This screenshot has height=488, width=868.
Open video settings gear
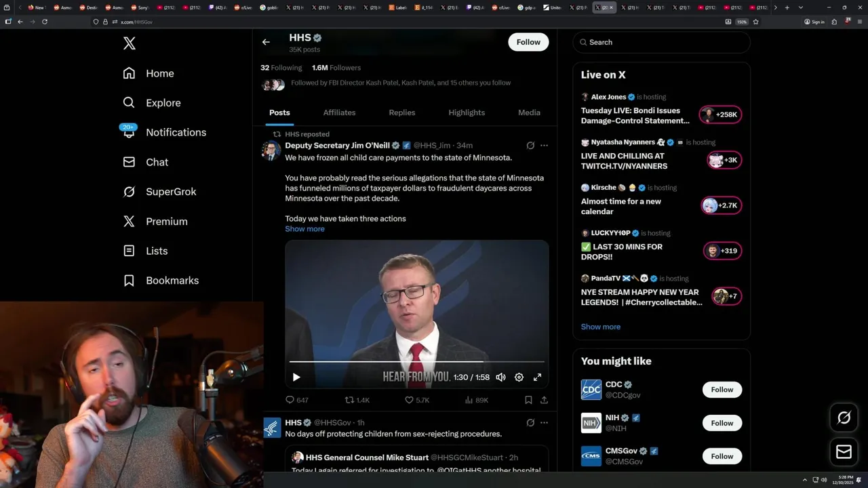[519, 378]
